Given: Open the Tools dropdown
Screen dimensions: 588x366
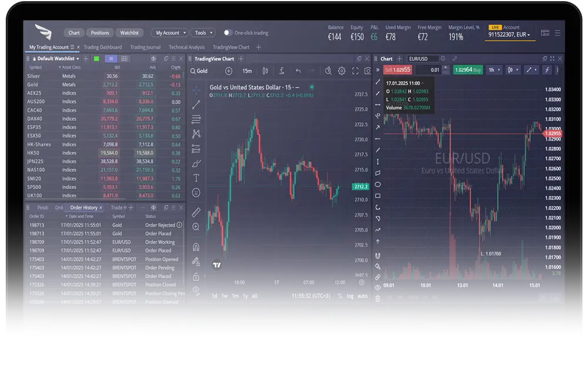Looking at the screenshot, I should point(203,33).
